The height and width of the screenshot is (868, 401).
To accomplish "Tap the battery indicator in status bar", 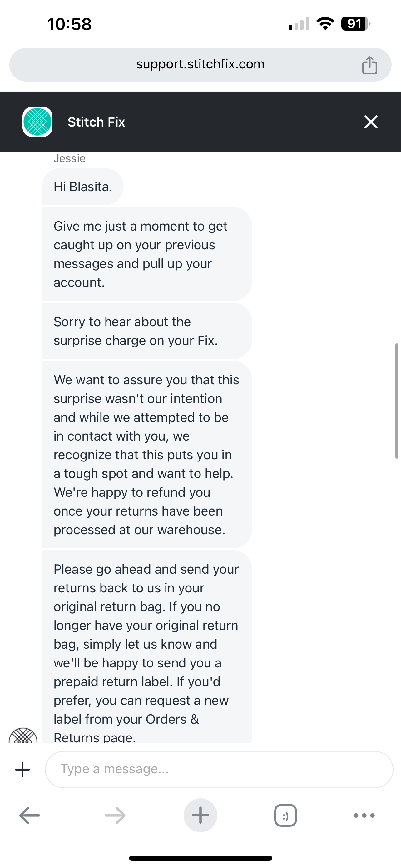I will click(x=355, y=24).
